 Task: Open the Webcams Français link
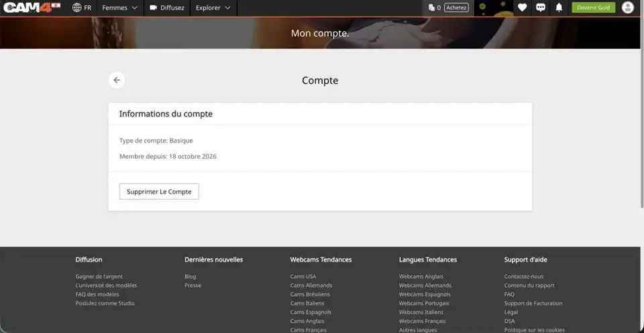click(x=422, y=321)
